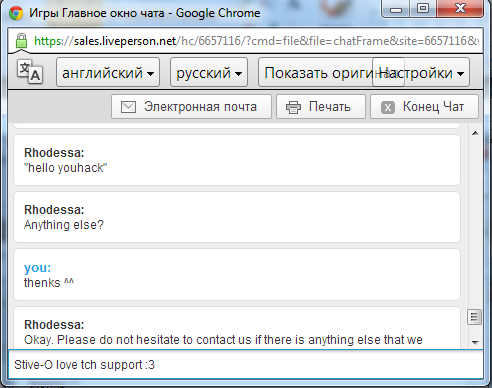Screen dimensions: 492x388
Task: End the chat with Конец Чат button
Action: (x=424, y=107)
